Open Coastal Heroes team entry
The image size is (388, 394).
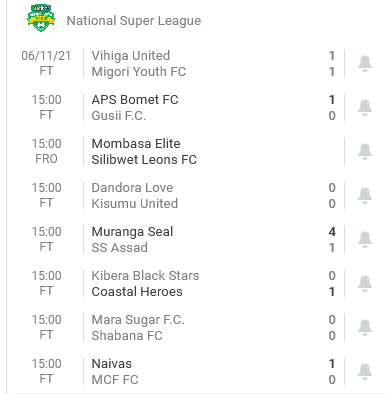point(137,292)
